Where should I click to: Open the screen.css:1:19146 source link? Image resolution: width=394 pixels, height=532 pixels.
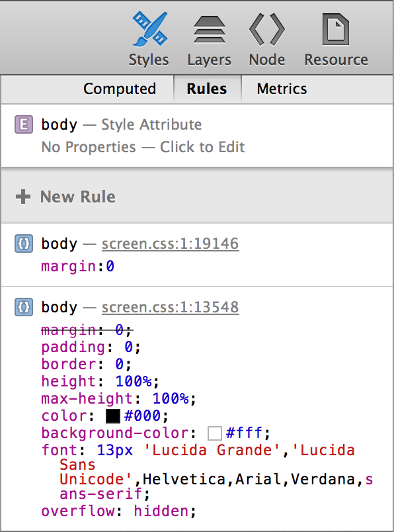coord(170,244)
